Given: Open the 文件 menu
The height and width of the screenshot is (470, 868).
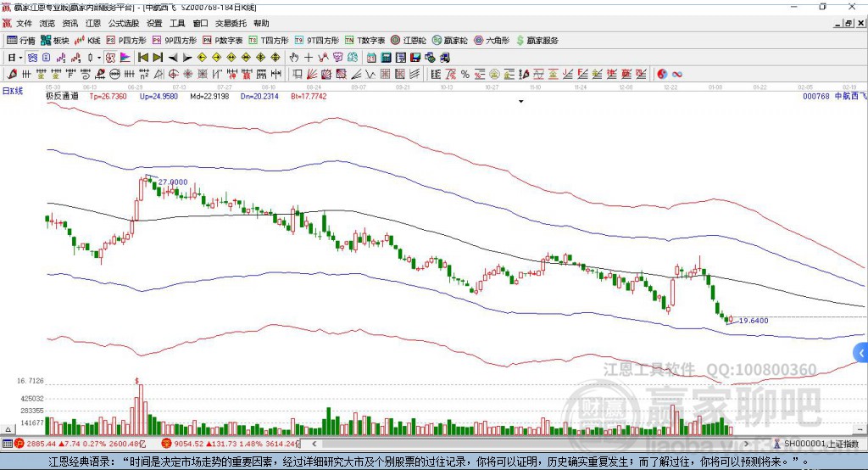Looking at the screenshot, I should coord(24,23).
